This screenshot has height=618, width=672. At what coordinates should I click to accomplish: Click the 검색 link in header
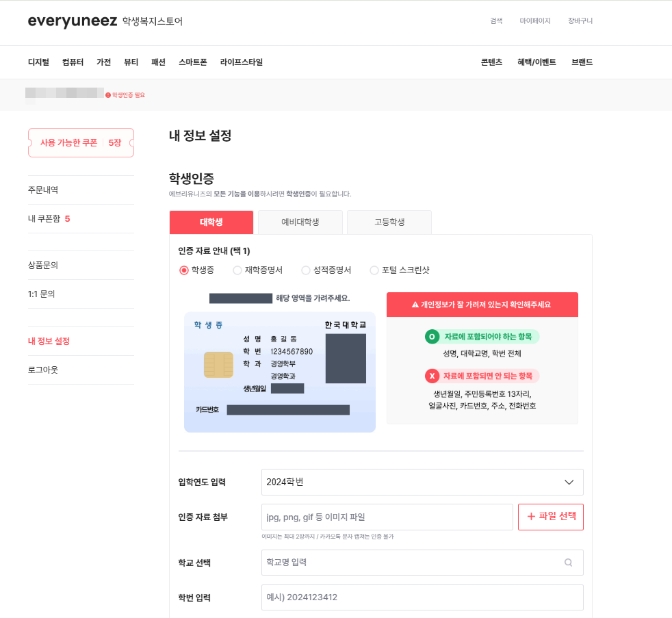tap(496, 21)
